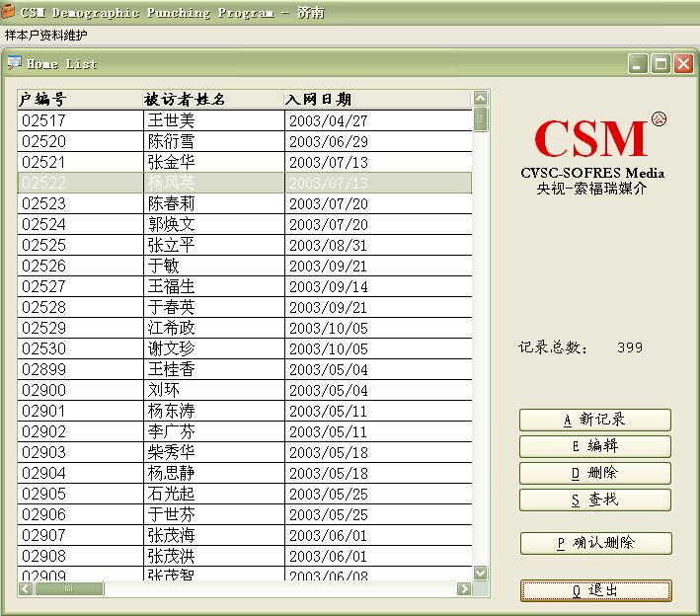Click the CSM app icon in title bar

pyautogui.click(x=9, y=13)
